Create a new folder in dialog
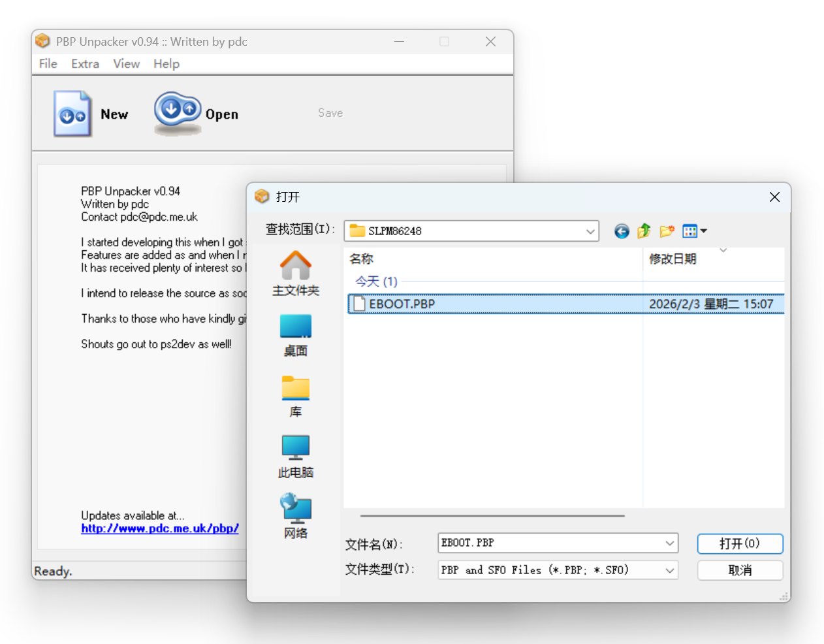Image resolution: width=824 pixels, height=644 pixels. coord(667,231)
